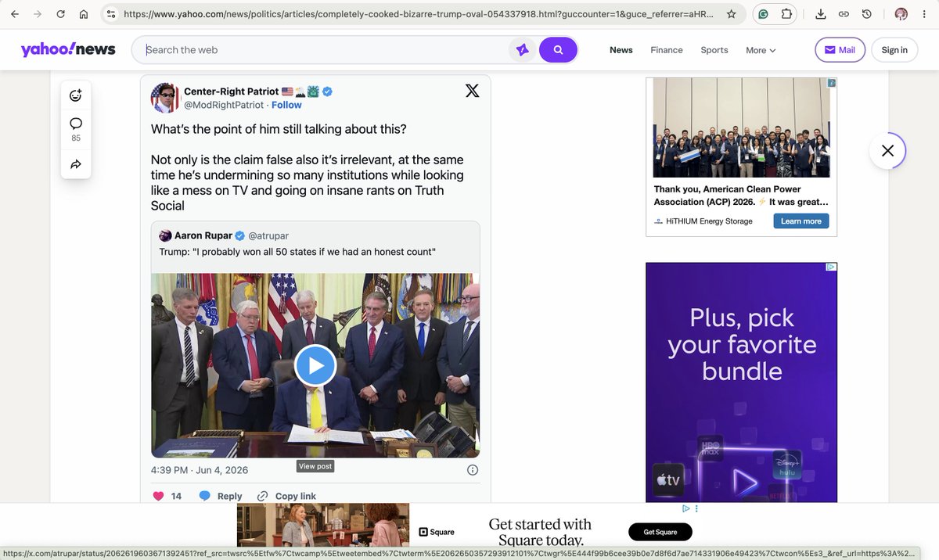Click the site info icon in address bar

[111, 14]
